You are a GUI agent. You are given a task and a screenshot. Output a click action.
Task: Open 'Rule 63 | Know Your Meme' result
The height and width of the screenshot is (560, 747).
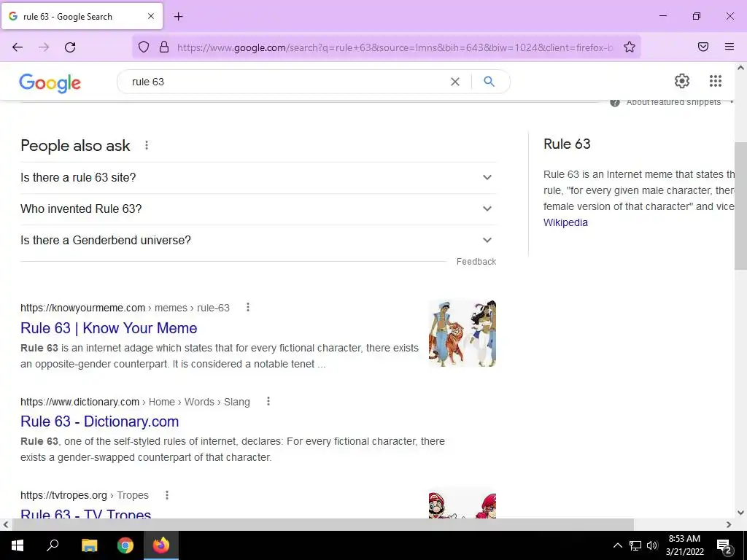(109, 328)
